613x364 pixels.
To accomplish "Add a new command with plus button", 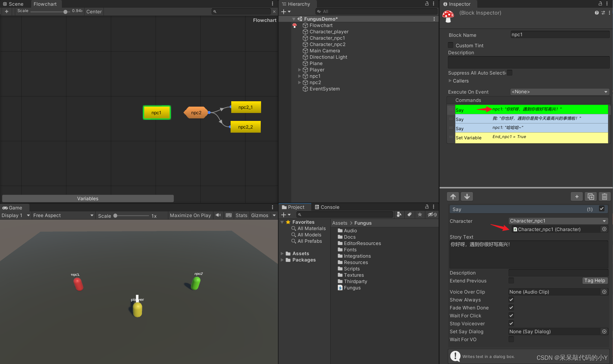I will [x=577, y=196].
